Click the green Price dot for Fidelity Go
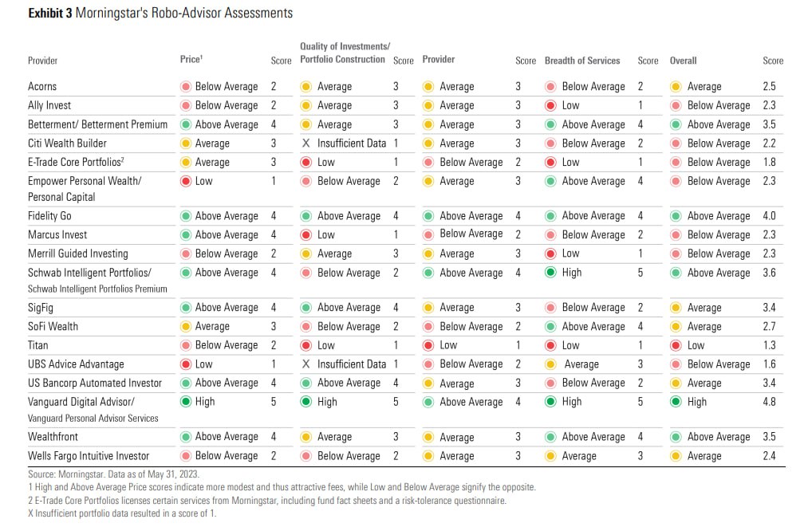The width and height of the screenshot is (812, 531). click(x=185, y=215)
